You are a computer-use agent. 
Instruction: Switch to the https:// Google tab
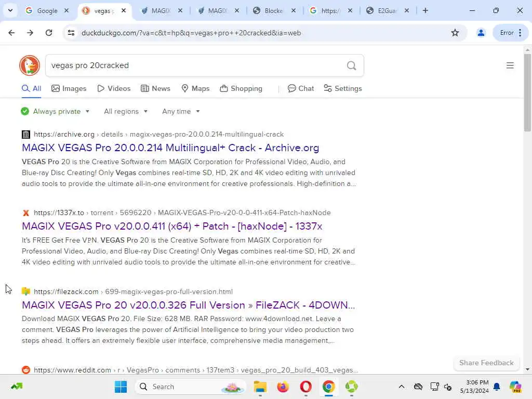pyautogui.click(x=331, y=10)
